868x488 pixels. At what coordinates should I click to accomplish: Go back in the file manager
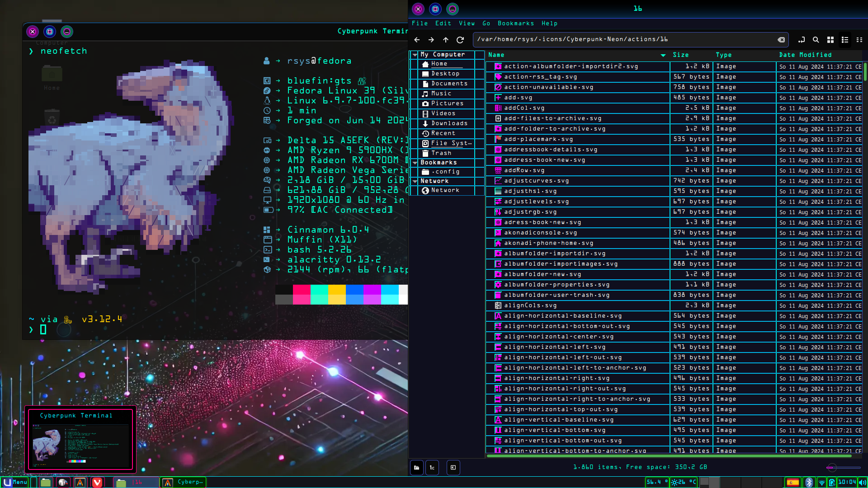pyautogui.click(x=417, y=40)
